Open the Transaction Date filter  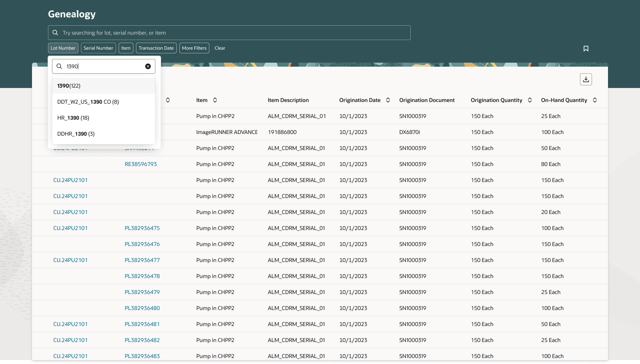pyautogui.click(x=156, y=48)
